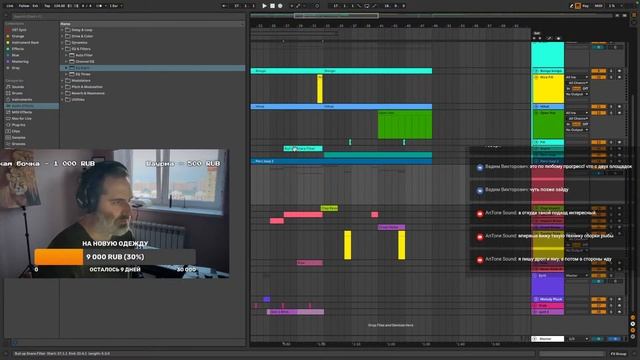The width and height of the screenshot is (640, 360).
Task: Select the large green clip
Action: pyautogui.click(x=404, y=124)
